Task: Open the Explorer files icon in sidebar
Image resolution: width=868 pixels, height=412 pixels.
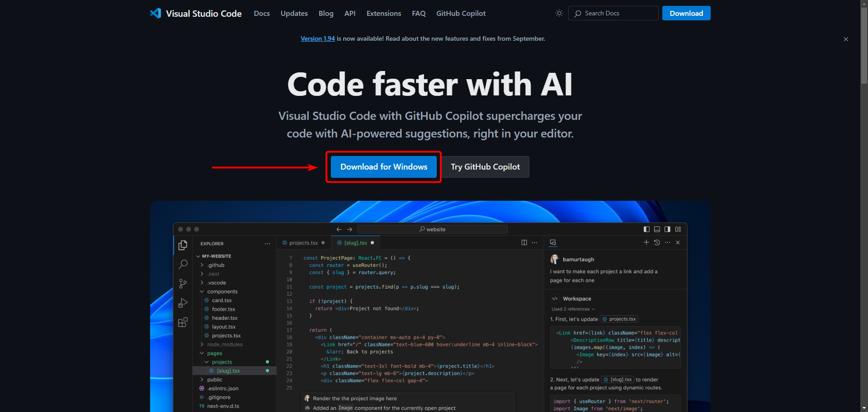Action: (183, 245)
